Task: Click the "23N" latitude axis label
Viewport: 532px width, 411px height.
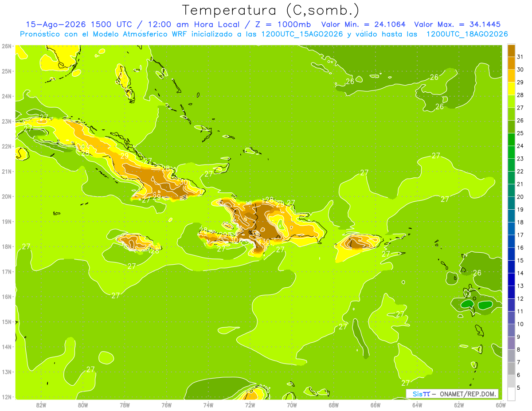Action: click(7, 121)
